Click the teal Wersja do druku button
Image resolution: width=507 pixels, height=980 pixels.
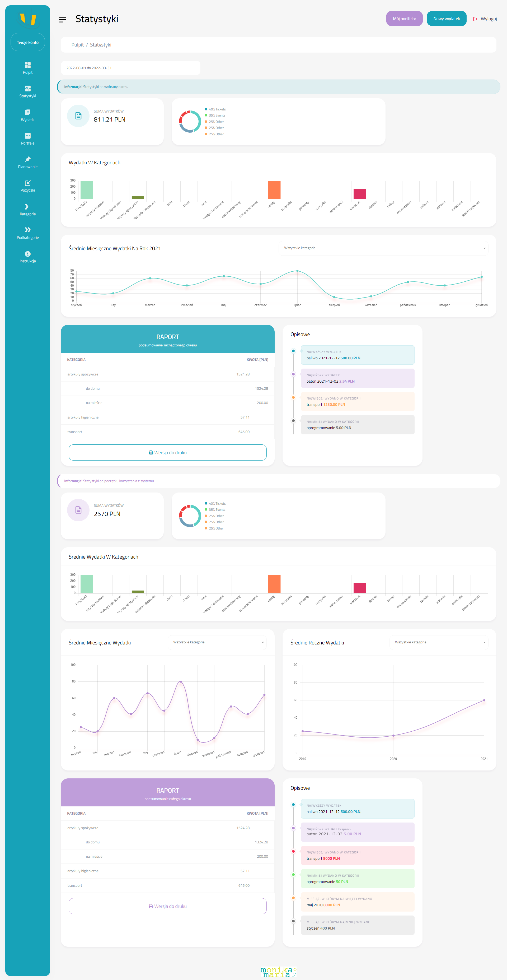[x=167, y=453]
